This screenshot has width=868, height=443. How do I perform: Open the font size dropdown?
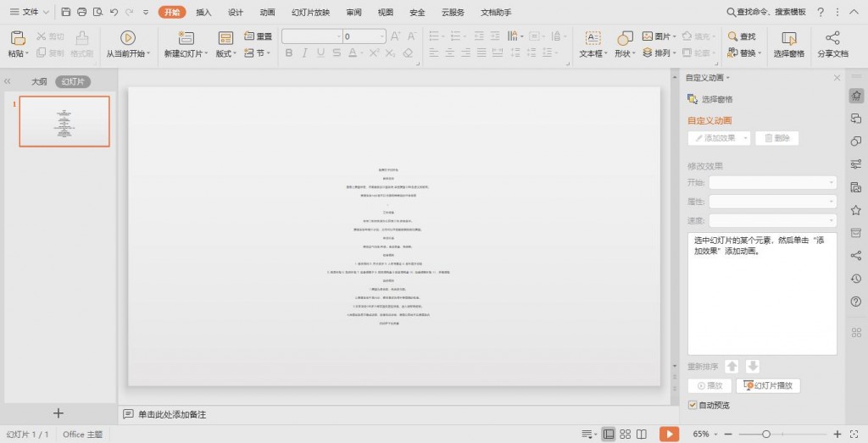click(382, 36)
